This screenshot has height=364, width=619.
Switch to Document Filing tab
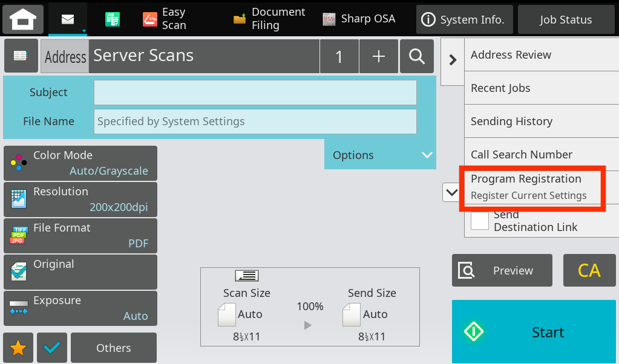(x=269, y=19)
